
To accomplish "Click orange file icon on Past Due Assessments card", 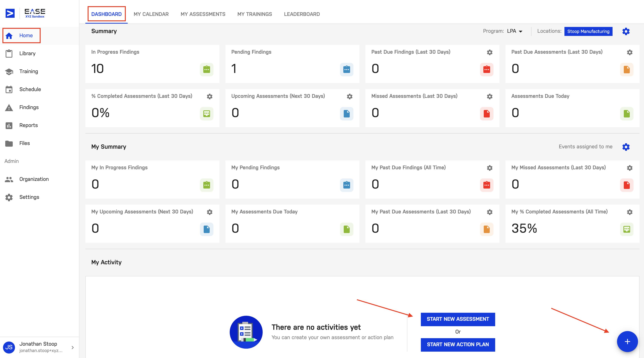I will click(627, 69).
